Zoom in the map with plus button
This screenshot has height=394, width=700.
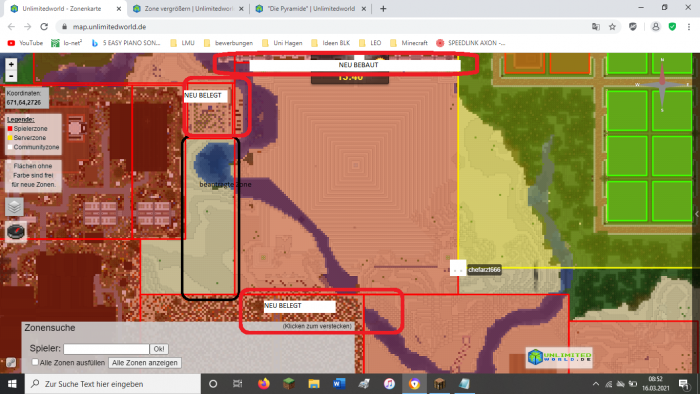point(11,64)
